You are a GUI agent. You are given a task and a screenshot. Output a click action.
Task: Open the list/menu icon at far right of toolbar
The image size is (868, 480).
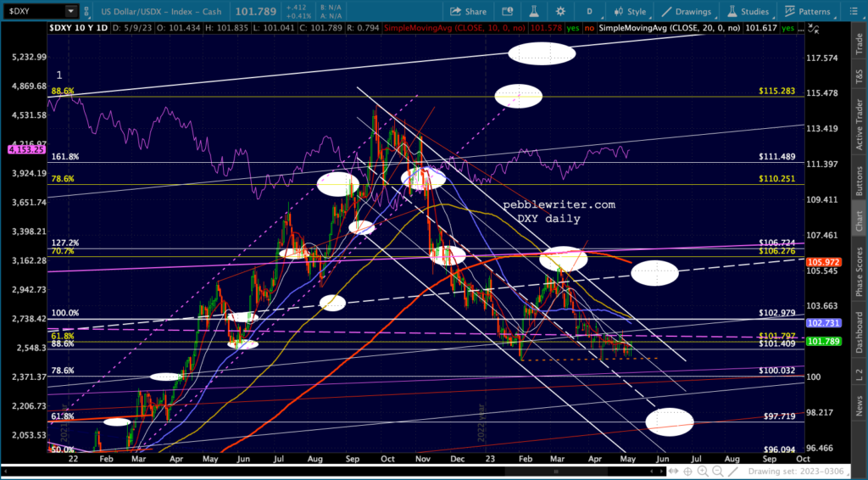854,11
